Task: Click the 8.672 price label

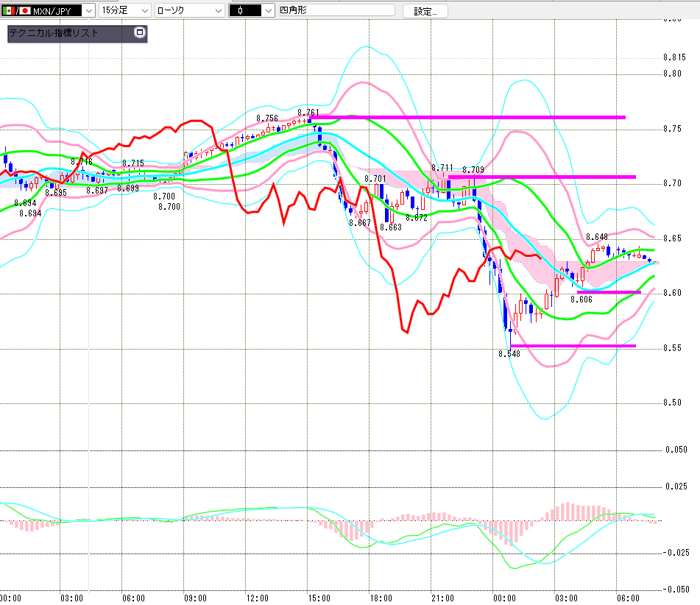Action: point(417,218)
